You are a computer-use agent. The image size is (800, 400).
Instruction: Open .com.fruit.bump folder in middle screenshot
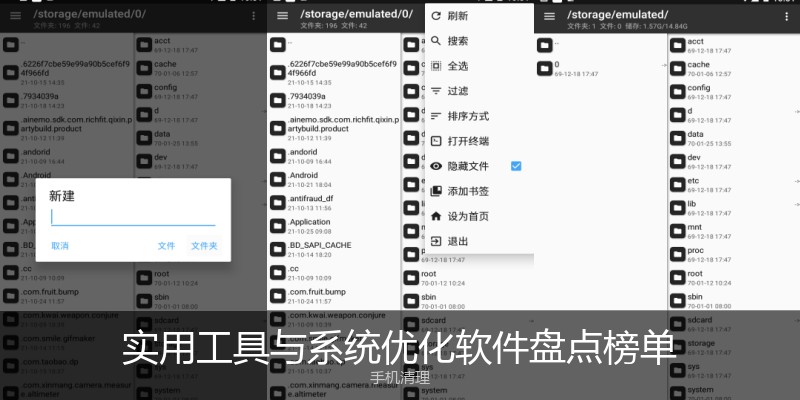(334, 296)
